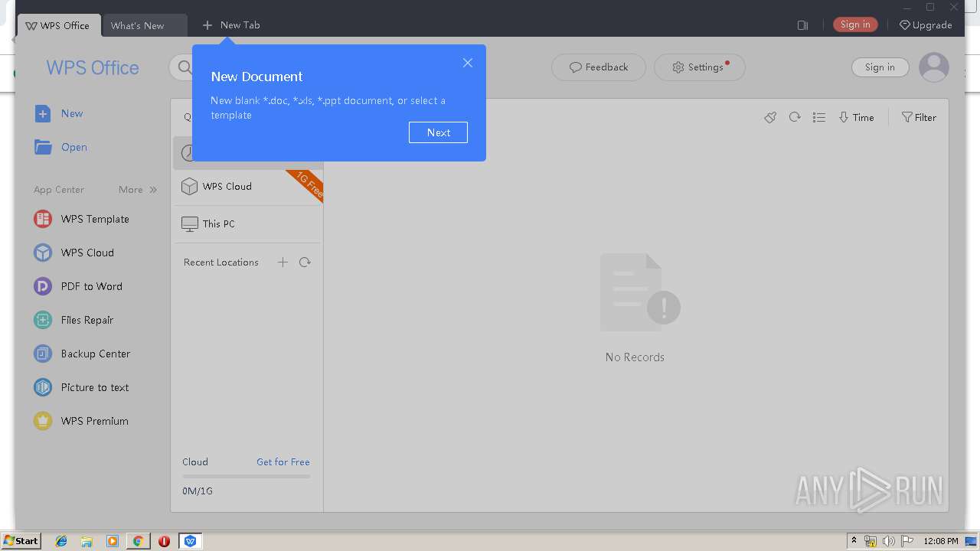
Task: Open media player from taskbar
Action: click(113, 541)
